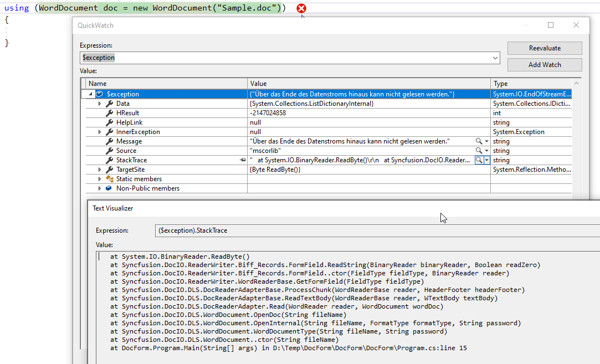Click the wrench icon next to Source
Screen dimensions: 600x364
(110, 151)
